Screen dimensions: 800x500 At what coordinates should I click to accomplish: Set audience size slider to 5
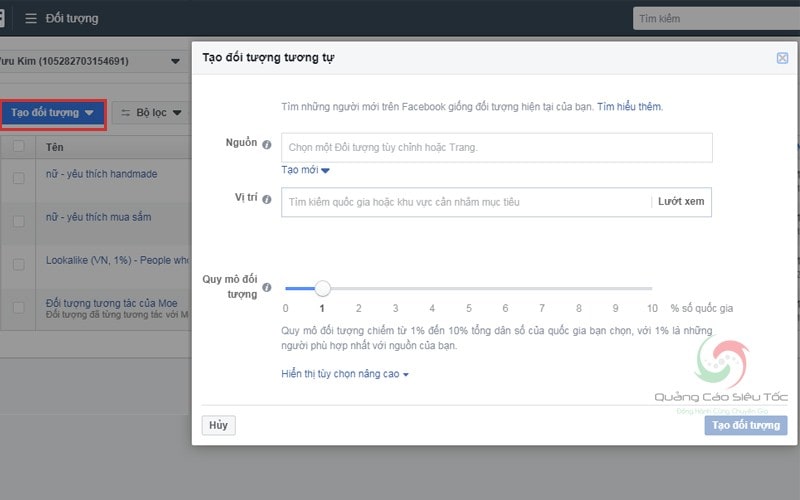468,288
